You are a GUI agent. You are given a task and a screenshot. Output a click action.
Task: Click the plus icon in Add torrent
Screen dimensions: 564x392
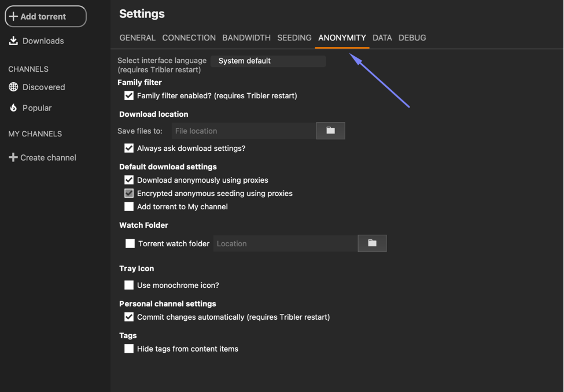[13, 16]
